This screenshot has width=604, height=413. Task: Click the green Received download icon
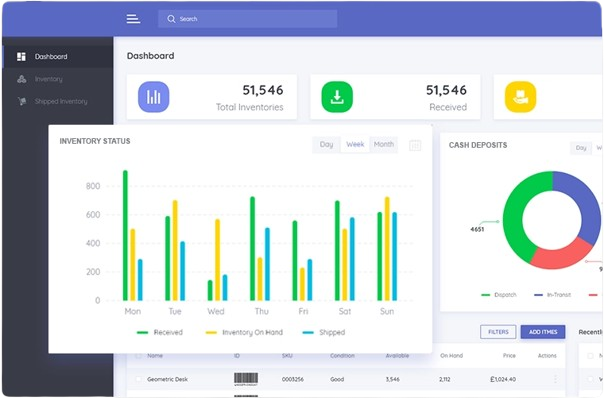pos(337,97)
